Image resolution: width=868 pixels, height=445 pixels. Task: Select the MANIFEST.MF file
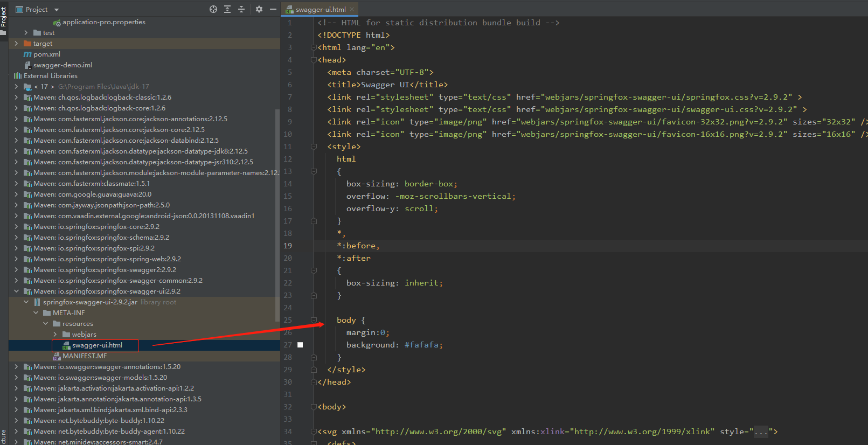pyautogui.click(x=85, y=356)
